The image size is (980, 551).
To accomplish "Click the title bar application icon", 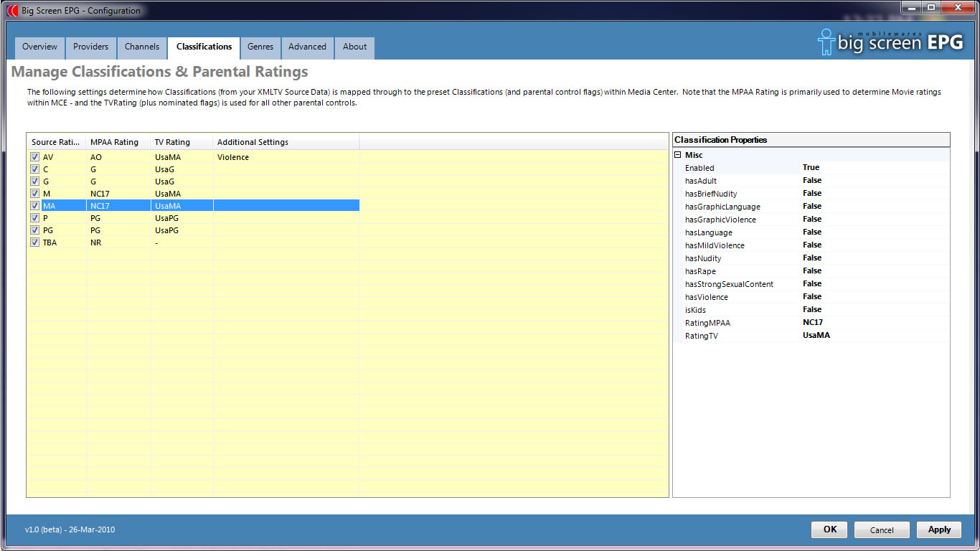I will [x=12, y=11].
